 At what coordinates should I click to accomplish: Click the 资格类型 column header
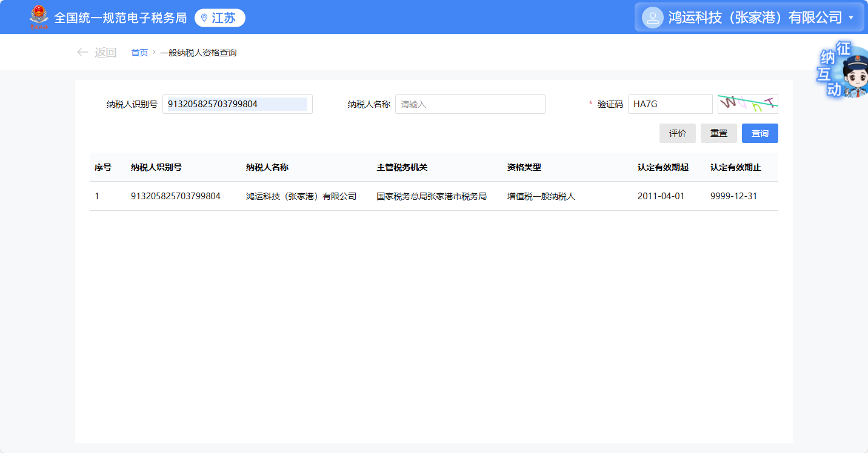tap(524, 168)
